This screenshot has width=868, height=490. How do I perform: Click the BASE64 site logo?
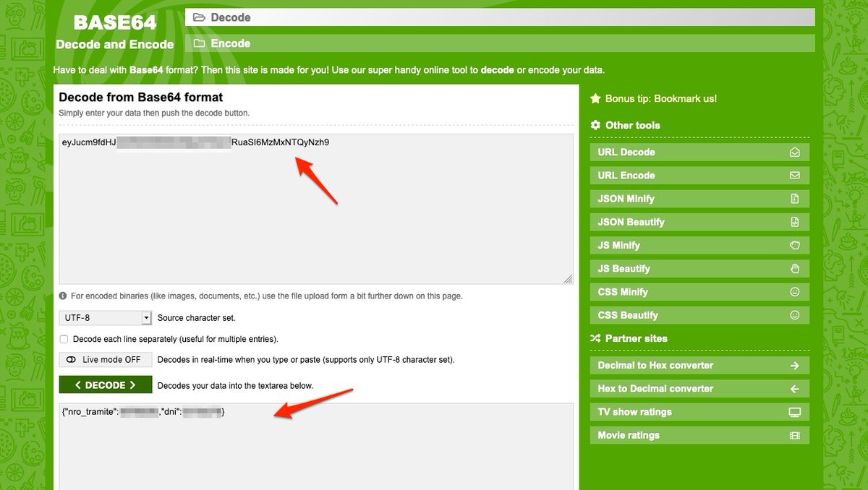pyautogui.click(x=115, y=22)
